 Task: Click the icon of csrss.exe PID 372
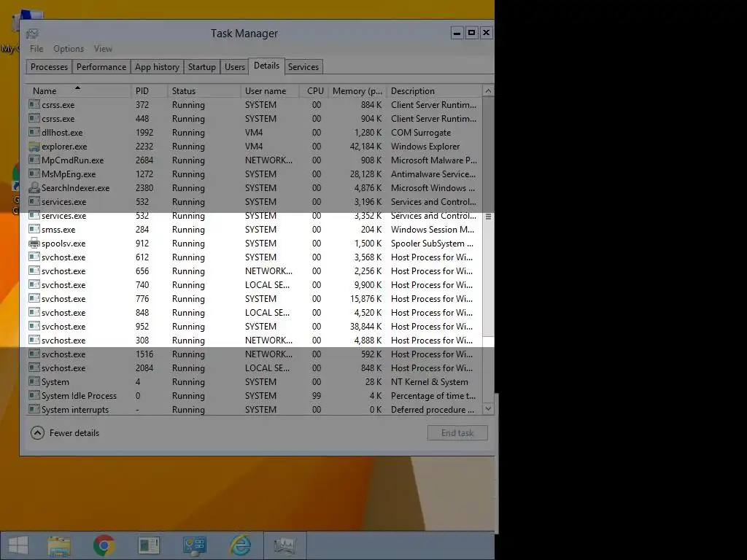coord(34,104)
